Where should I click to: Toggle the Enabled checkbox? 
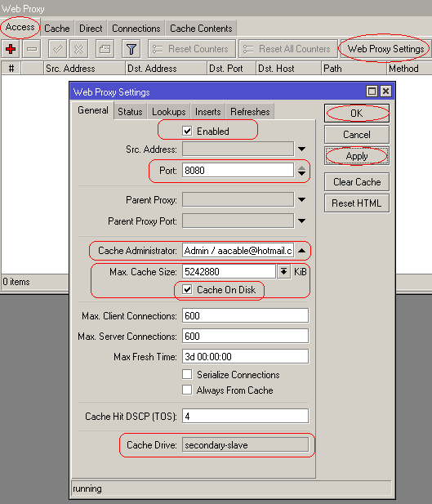[187, 132]
